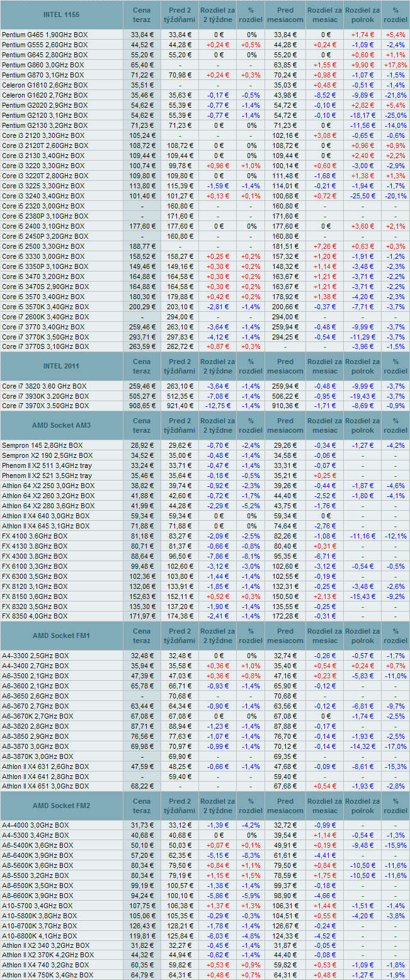Click 'Cena teraz' header in INTEL 1155 section
This screenshot has height=980, width=410.
coord(142,15)
